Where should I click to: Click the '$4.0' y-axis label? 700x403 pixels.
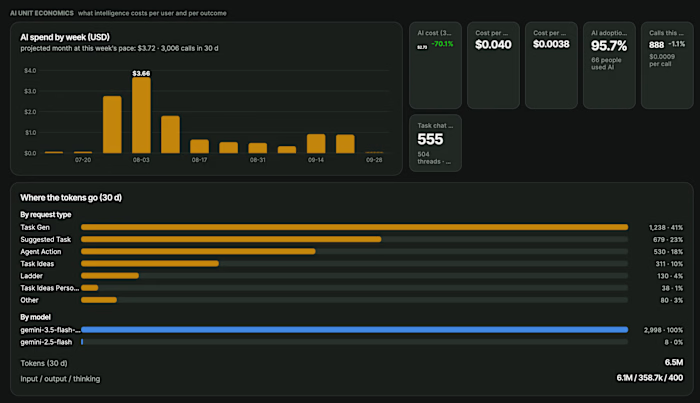[x=30, y=71]
